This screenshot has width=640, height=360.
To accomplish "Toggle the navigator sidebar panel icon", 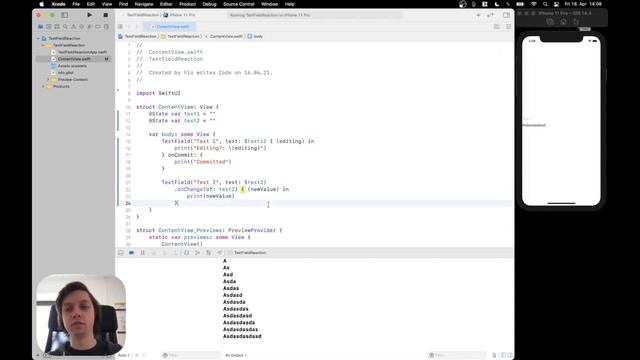I will click(64, 15).
